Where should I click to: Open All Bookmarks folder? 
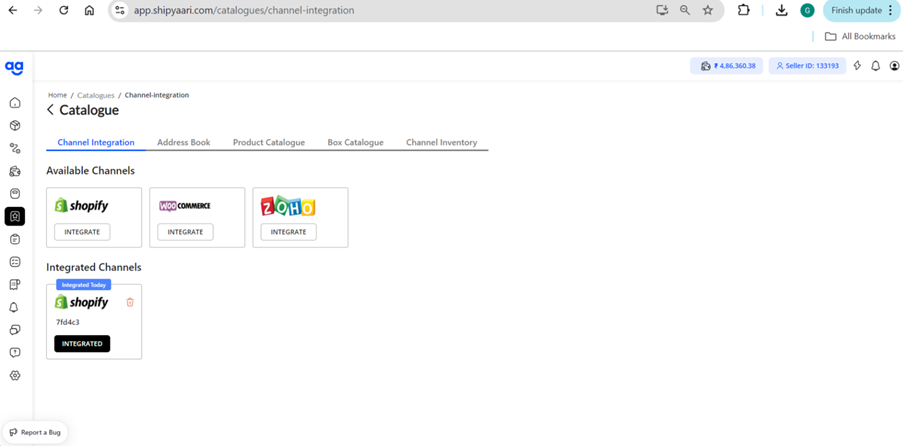tap(860, 36)
